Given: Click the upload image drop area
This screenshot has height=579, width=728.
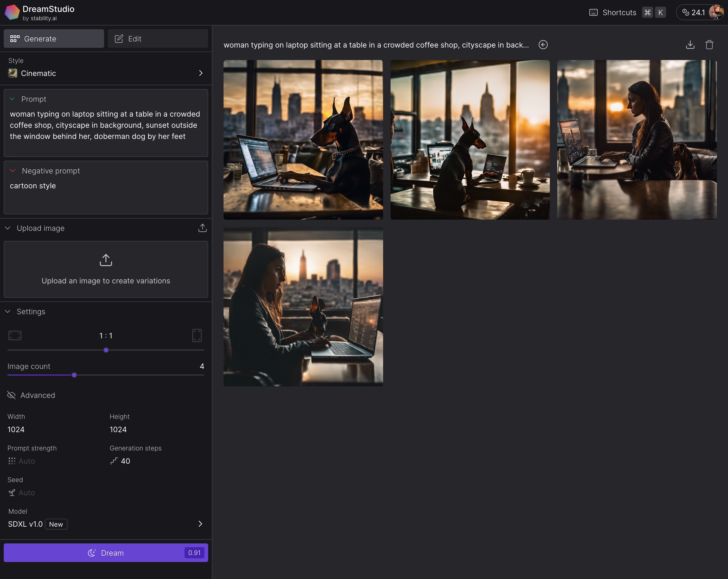Looking at the screenshot, I should coord(106,269).
